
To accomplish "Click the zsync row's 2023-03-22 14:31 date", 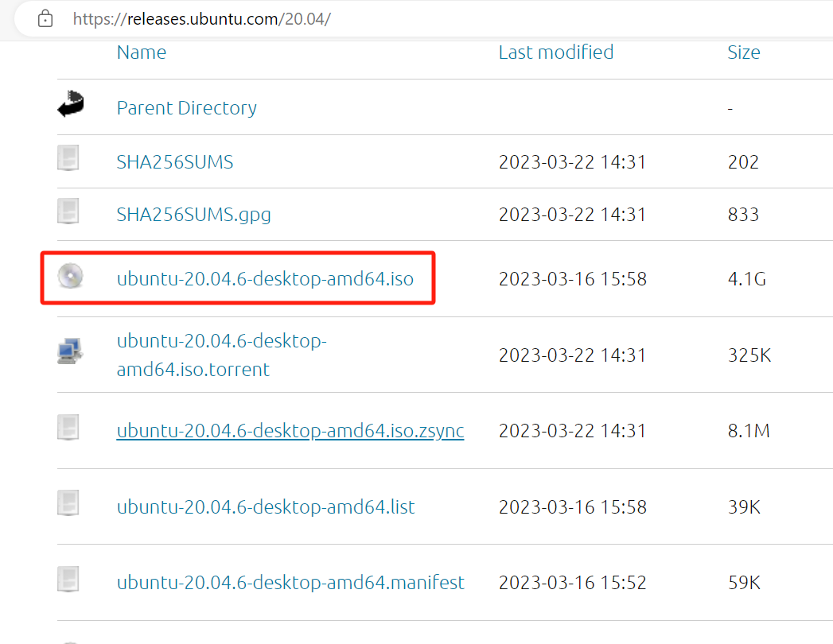I will (572, 431).
